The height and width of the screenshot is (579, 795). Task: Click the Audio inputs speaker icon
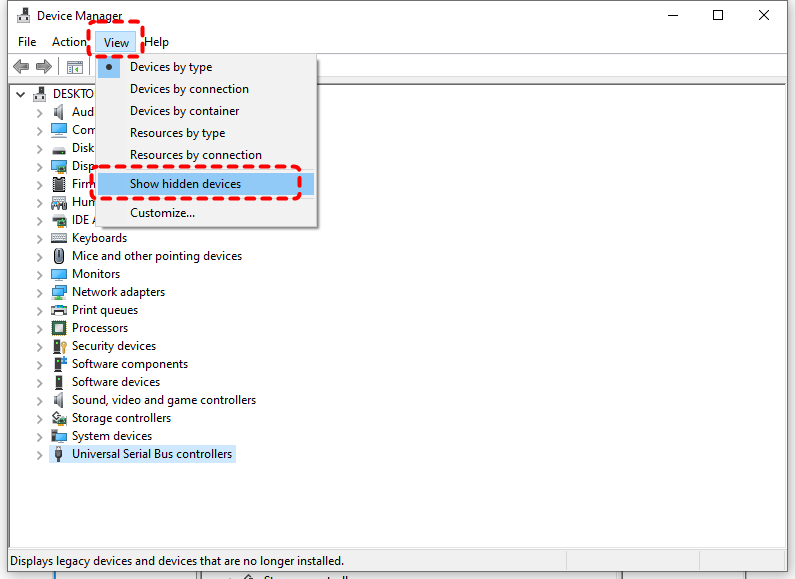coord(59,112)
